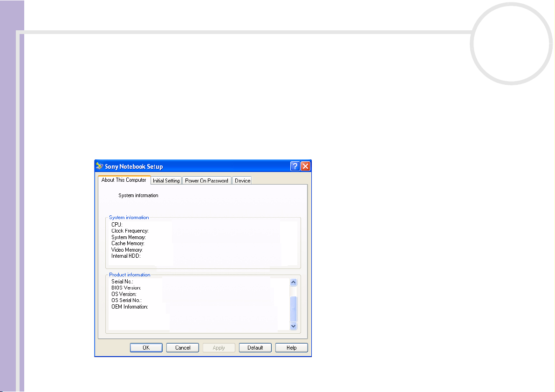Click the Product information scrollbar thumb
555x392 pixels.
tap(294, 309)
